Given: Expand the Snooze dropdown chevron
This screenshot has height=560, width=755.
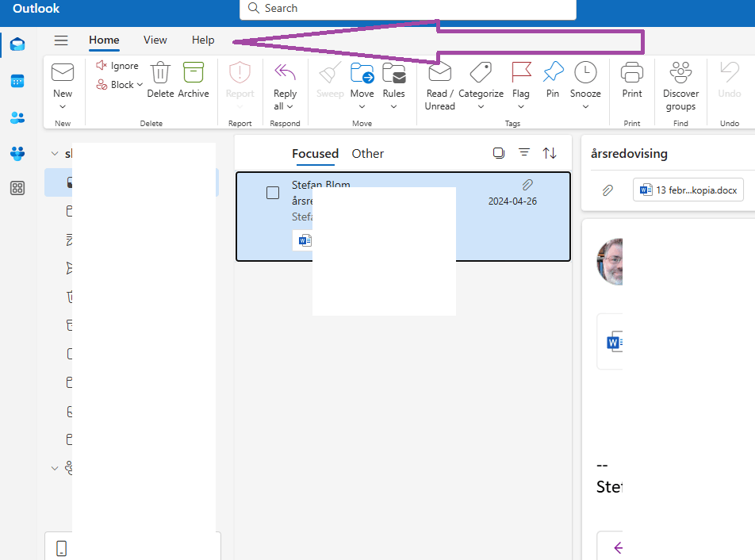Looking at the screenshot, I should tap(585, 106).
